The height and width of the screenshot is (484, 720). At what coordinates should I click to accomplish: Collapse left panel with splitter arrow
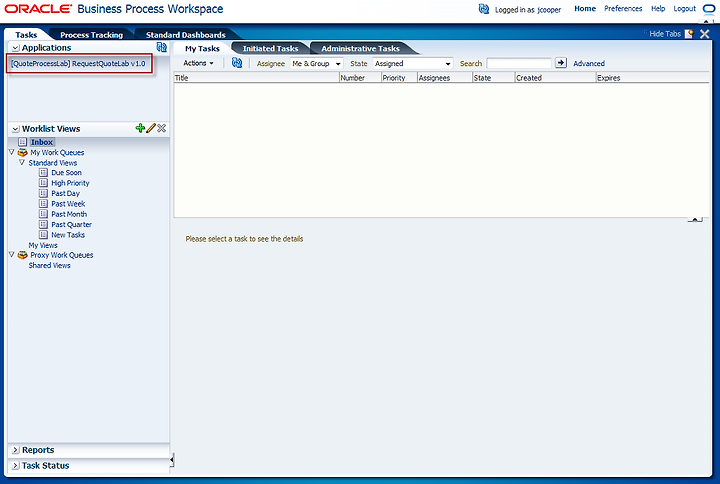pos(172,459)
